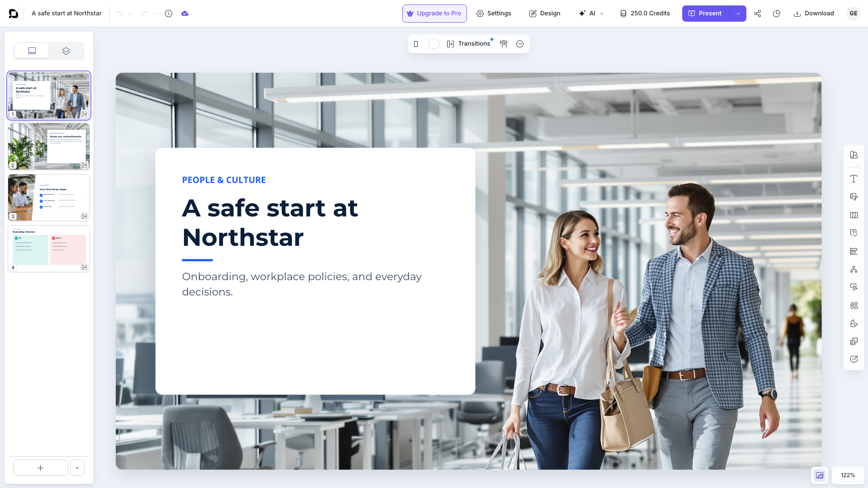Open the Design menu
The height and width of the screenshot is (488, 868).
click(x=545, y=14)
